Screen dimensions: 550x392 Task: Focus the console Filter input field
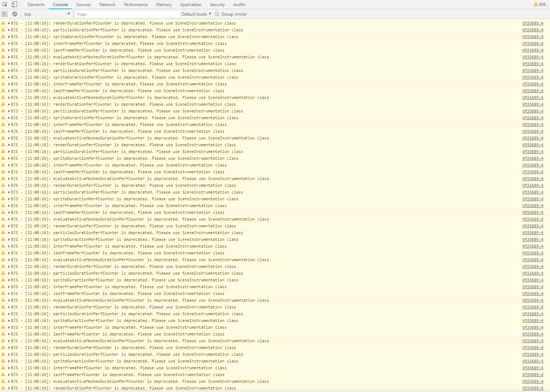click(127, 14)
